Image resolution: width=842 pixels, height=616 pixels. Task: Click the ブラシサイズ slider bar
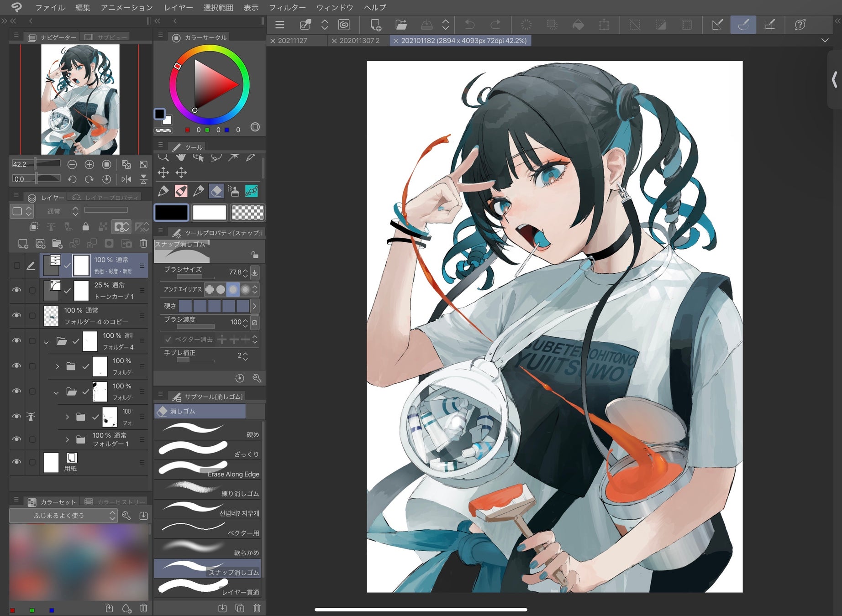[195, 277]
